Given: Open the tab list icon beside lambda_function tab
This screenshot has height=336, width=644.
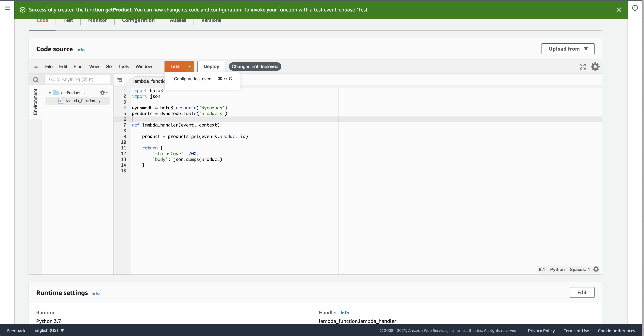Looking at the screenshot, I should [120, 80].
